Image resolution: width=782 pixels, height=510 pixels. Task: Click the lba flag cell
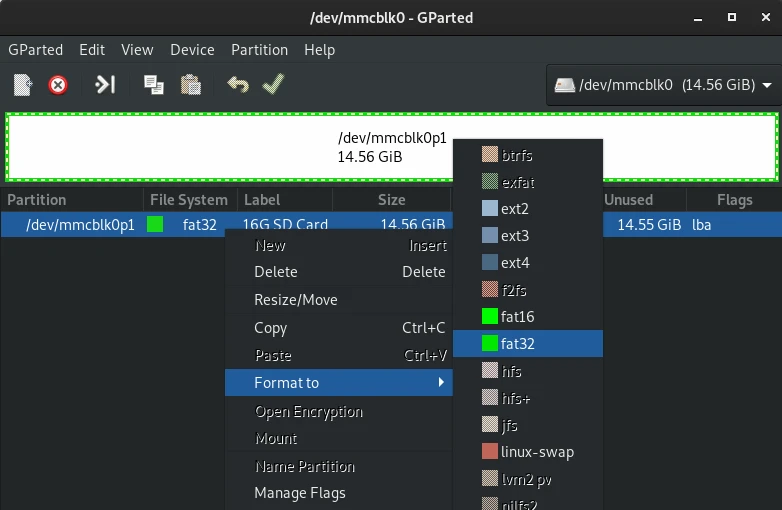coord(701,225)
